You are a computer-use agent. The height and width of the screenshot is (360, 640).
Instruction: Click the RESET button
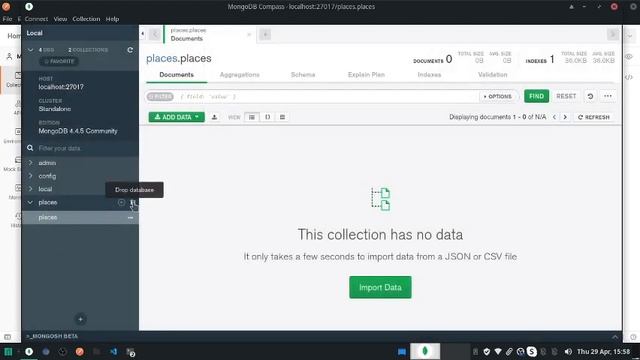pyautogui.click(x=566, y=96)
